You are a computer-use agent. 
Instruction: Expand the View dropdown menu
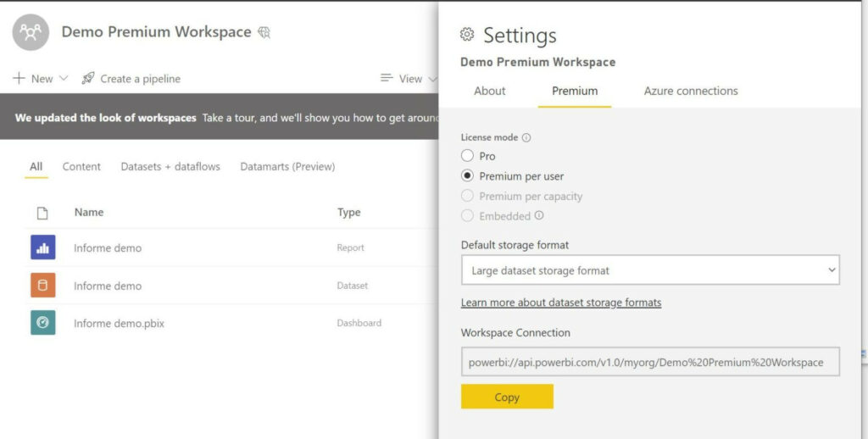(x=409, y=79)
